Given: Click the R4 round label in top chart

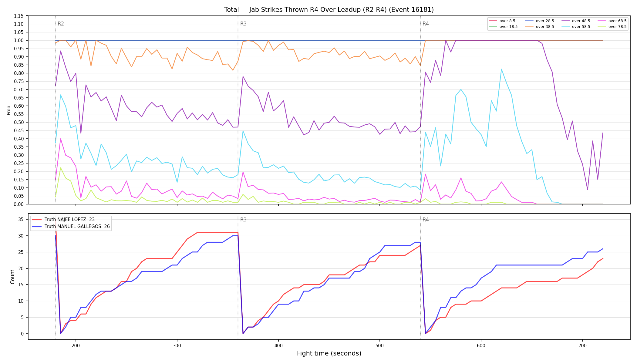Looking at the screenshot, I should pos(426,24).
